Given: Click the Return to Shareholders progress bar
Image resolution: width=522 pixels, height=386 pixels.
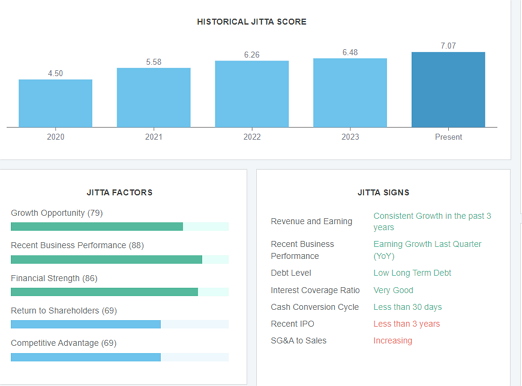Looking at the screenshot, I should click(120, 324).
